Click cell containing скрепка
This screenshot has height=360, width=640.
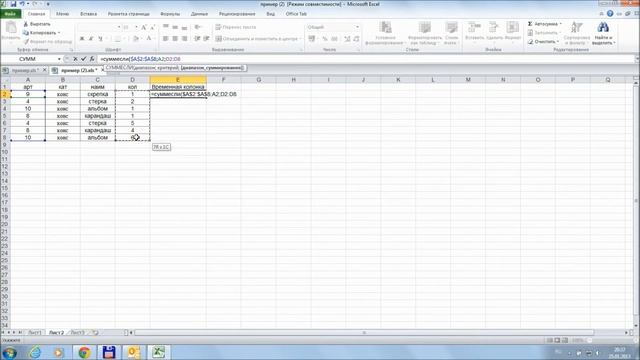(x=98, y=94)
